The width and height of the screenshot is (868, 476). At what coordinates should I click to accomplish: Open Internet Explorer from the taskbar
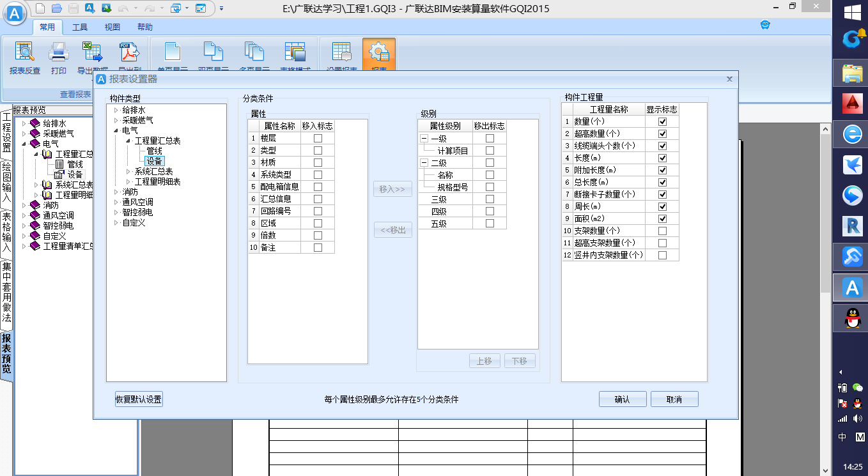[852, 134]
